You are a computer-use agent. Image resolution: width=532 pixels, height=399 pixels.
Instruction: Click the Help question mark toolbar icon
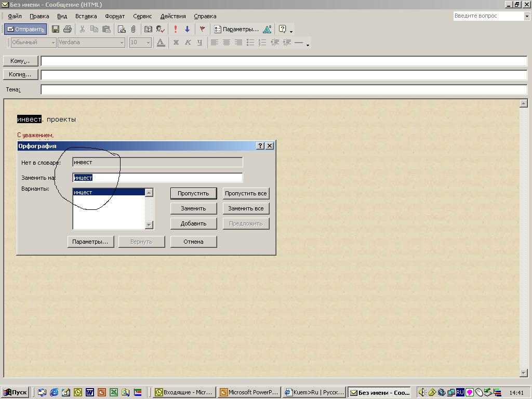click(x=283, y=30)
